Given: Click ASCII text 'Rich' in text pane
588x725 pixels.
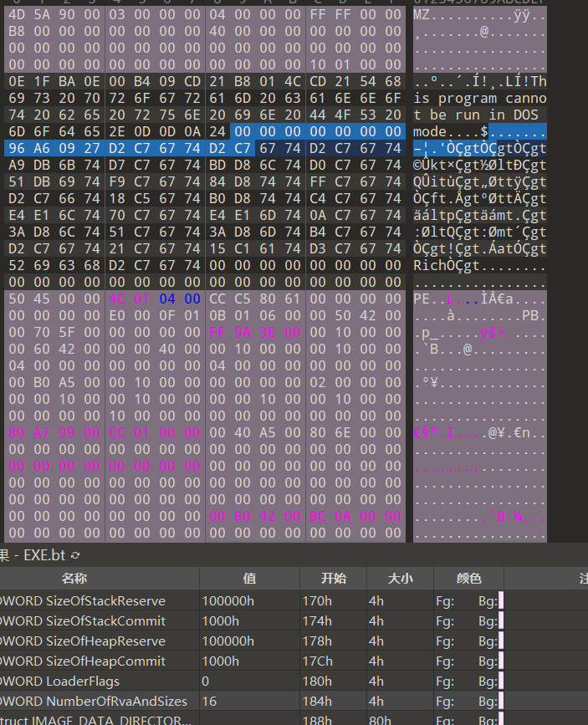Looking at the screenshot, I should [x=430, y=265].
